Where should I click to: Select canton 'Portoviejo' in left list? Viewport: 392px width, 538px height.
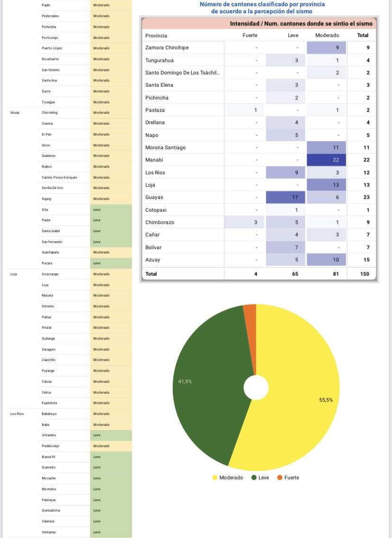point(50,38)
